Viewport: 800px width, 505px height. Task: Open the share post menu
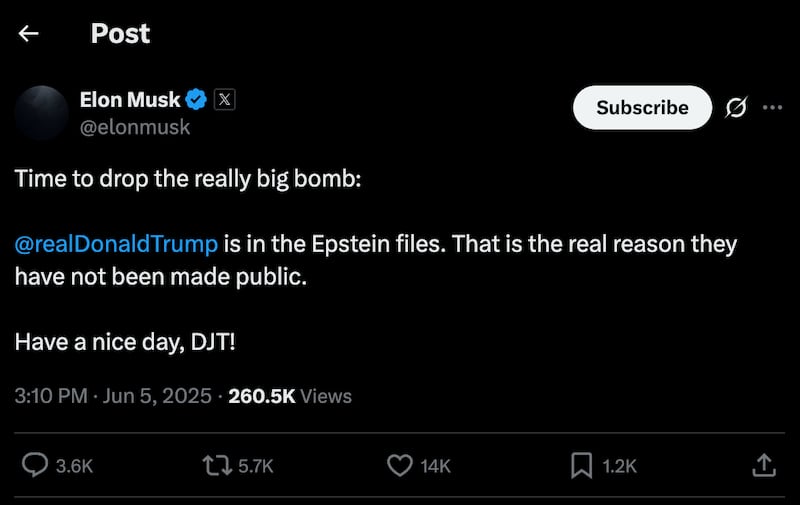pos(763,465)
